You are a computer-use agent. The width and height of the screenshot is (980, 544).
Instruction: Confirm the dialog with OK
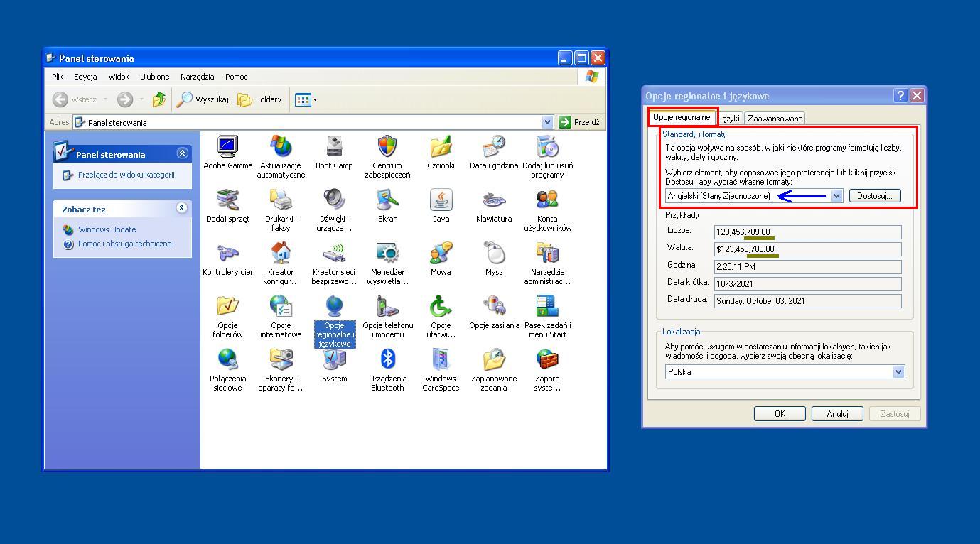(x=780, y=413)
